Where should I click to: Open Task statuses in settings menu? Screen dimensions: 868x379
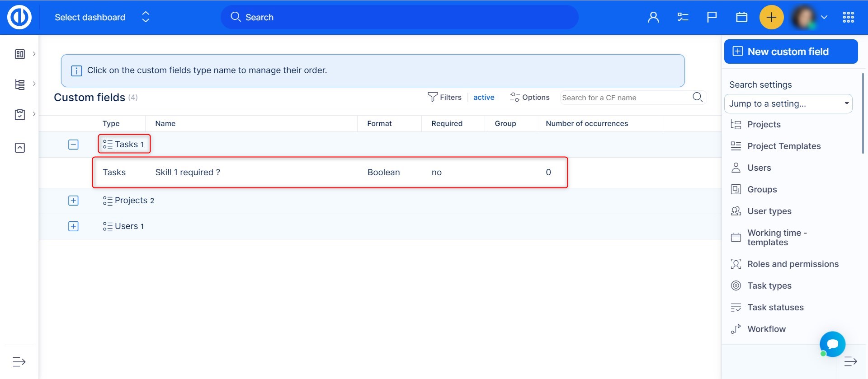(x=775, y=308)
